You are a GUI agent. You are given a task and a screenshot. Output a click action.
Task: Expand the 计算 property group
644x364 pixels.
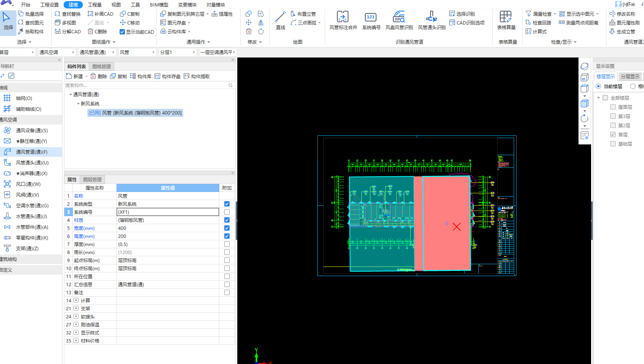76,300
